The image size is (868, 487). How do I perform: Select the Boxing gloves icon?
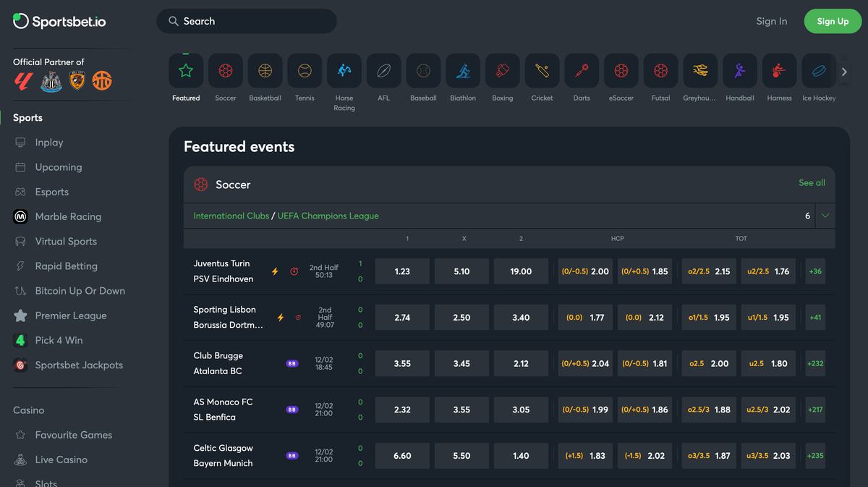click(502, 71)
